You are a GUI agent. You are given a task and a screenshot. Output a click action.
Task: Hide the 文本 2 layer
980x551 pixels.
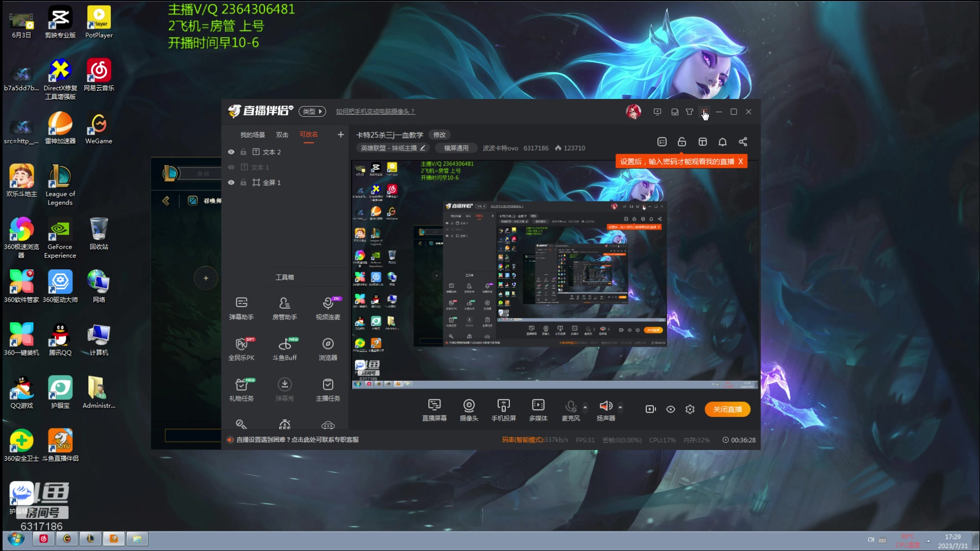coord(231,152)
